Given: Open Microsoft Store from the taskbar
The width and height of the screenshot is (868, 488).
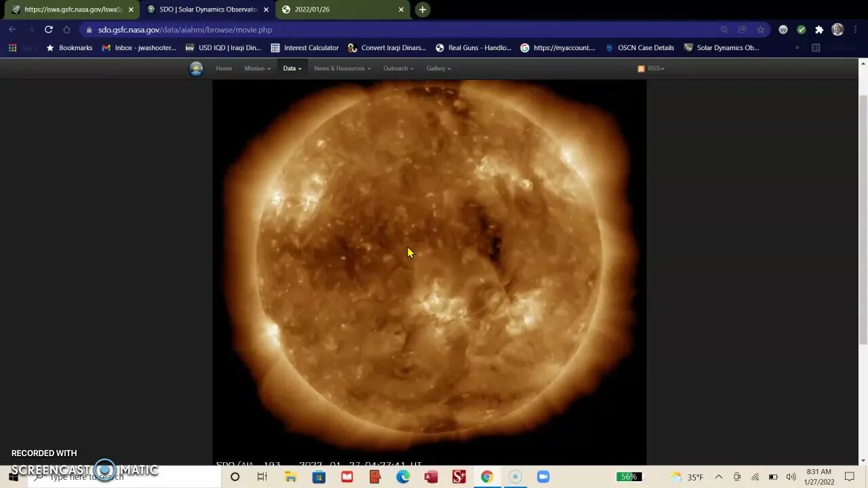Looking at the screenshot, I should (x=319, y=477).
